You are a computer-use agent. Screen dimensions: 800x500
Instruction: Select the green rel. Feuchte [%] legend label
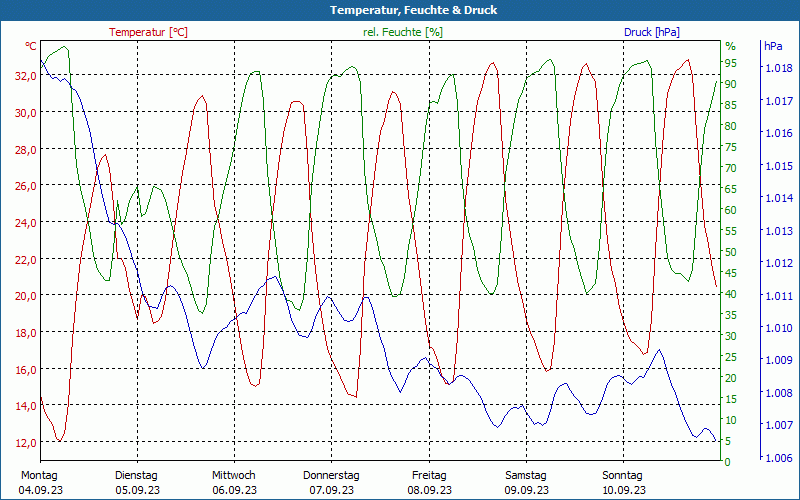pyautogui.click(x=404, y=32)
